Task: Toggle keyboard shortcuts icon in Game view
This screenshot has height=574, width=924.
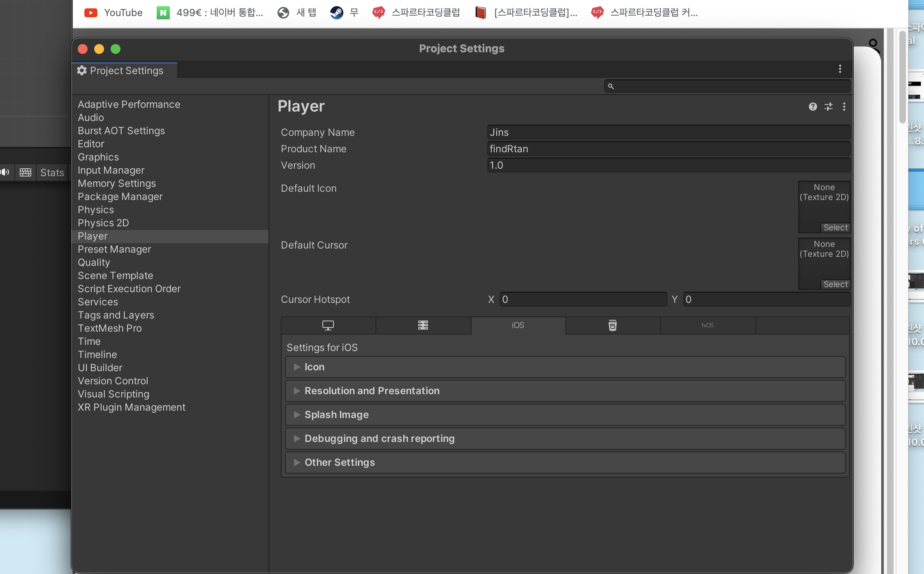Action: click(x=25, y=172)
